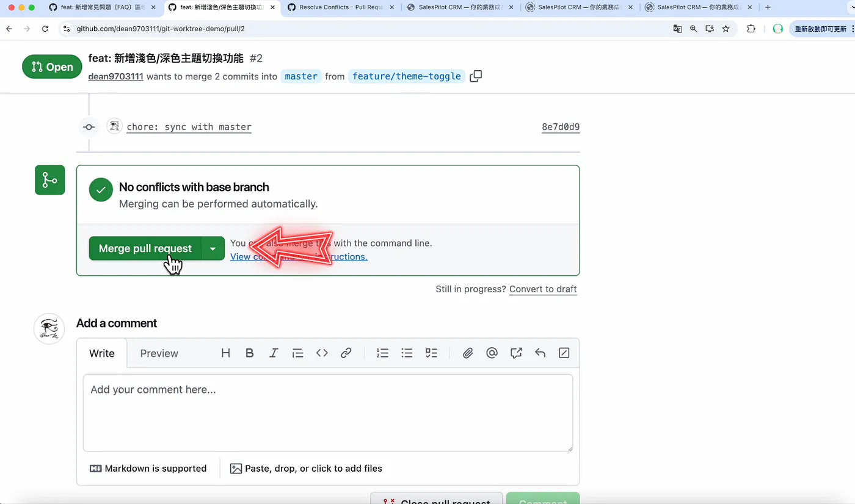
Task: Click the pull request title text
Action: (166, 59)
